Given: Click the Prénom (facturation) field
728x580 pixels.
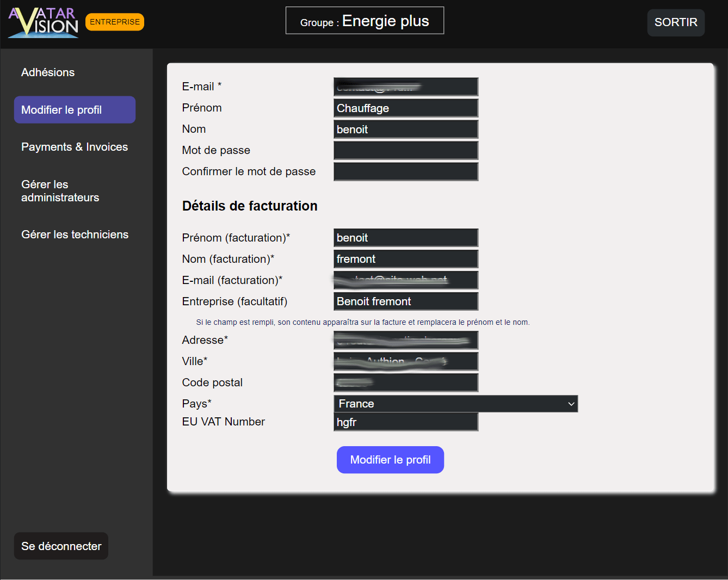Looking at the screenshot, I should (406, 238).
